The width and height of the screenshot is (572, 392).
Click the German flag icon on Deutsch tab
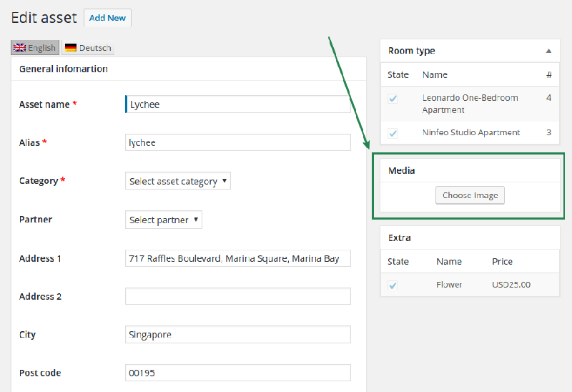click(x=71, y=48)
